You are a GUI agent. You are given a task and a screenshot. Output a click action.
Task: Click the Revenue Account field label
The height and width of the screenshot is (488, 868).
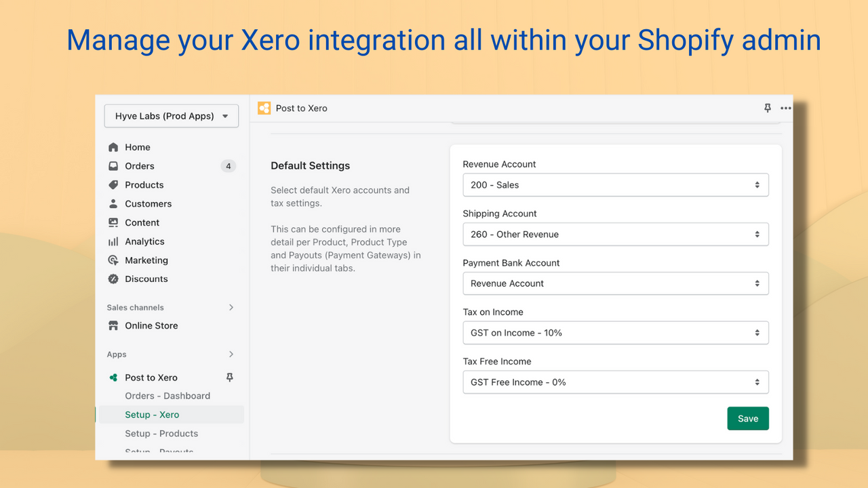[x=499, y=164]
